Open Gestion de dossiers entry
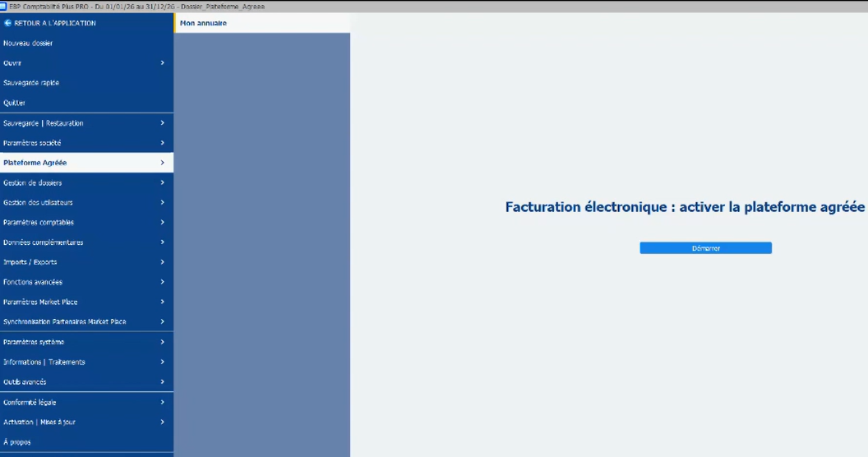 [x=86, y=182]
